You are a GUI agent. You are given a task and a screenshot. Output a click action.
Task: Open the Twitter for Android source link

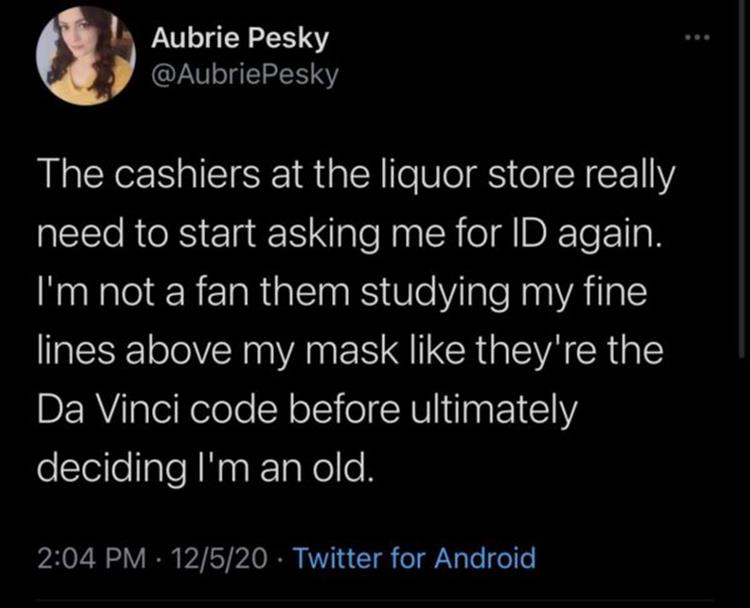[x=414, y=558]
